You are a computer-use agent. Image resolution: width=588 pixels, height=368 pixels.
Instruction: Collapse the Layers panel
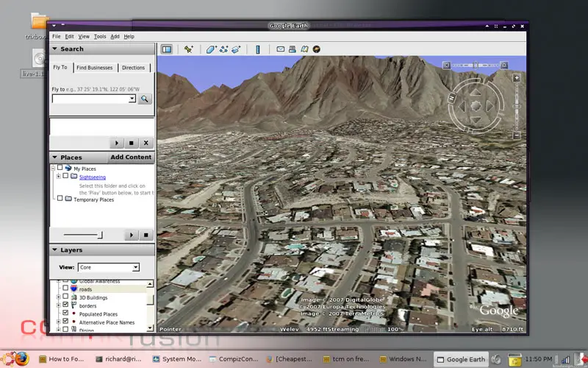click(x=54, y=250)
